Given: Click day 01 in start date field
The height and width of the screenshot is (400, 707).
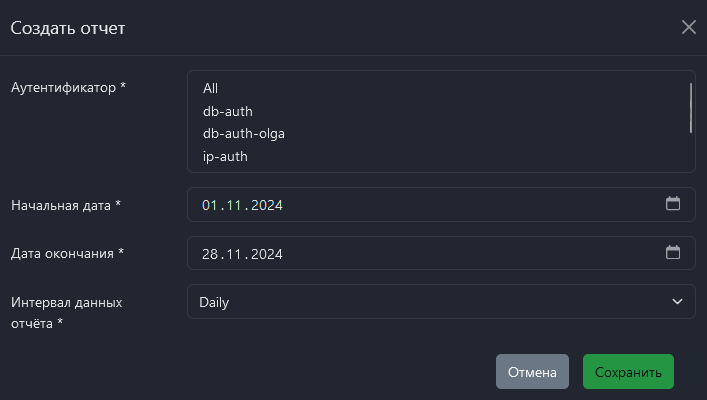Looking at the screenshot, I should (x=210, y=205).
